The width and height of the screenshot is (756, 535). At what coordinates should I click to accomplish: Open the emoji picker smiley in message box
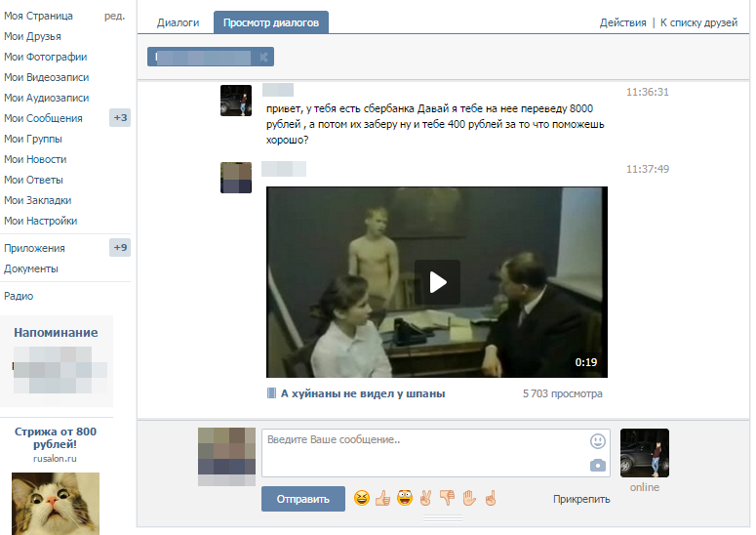(597, 441)
